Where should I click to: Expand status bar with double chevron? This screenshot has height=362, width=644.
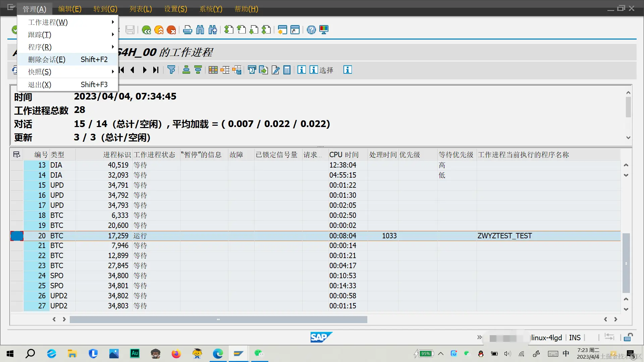tap(479, 337)
